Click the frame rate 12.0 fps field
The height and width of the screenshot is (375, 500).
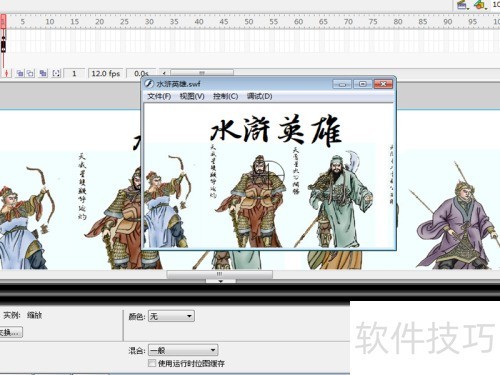[x=105, y=73]
